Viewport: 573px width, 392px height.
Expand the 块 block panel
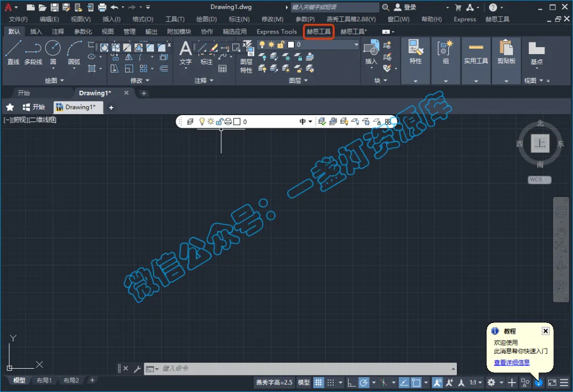point(380,81)
